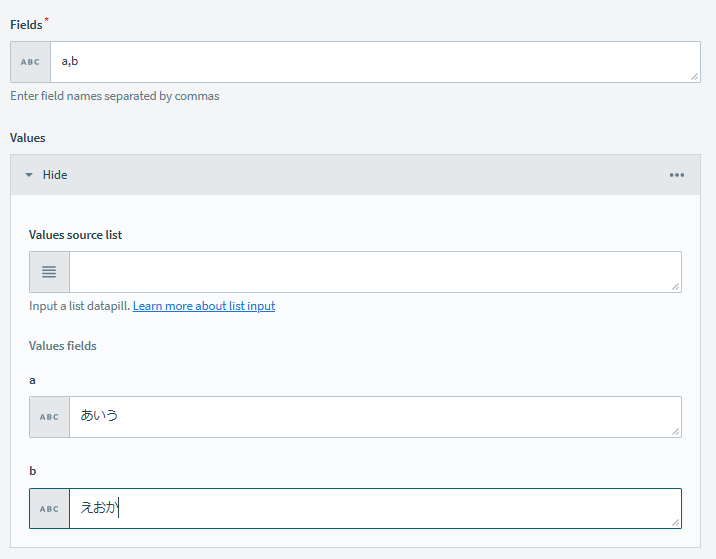Screen dimensions: 716x559
Task: Click the ABC type icon for field a
Action: click(x=49, y=417)
